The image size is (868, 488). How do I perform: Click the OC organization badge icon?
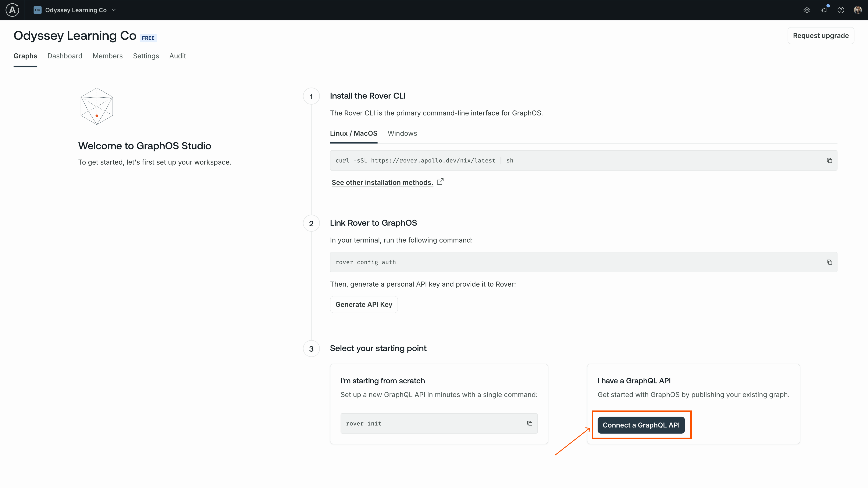[x=37, y=10]
